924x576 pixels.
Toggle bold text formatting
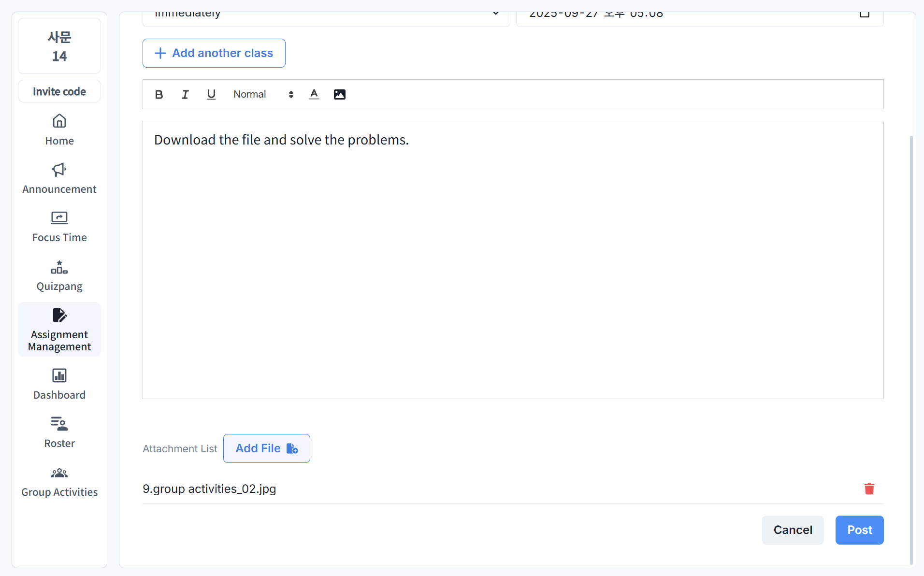point(159,94)
